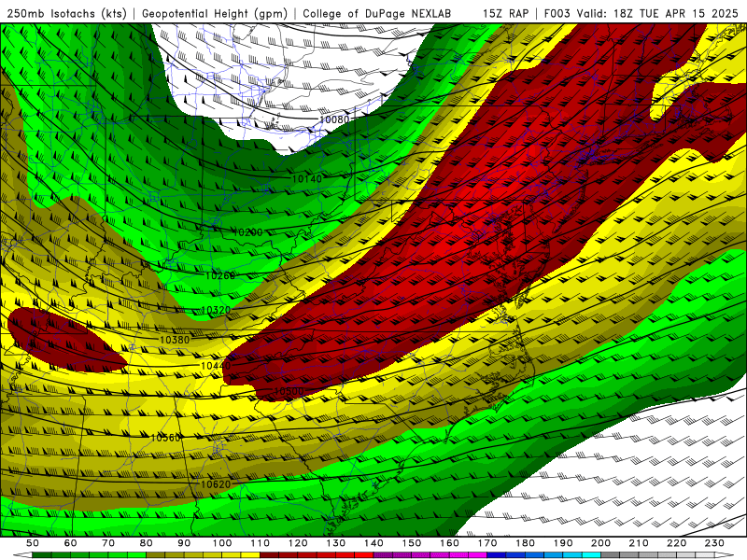Viewport: 747px width, 560px height.
Task: Select the 10260 height contour label
Action: click(x=220, y=275)
